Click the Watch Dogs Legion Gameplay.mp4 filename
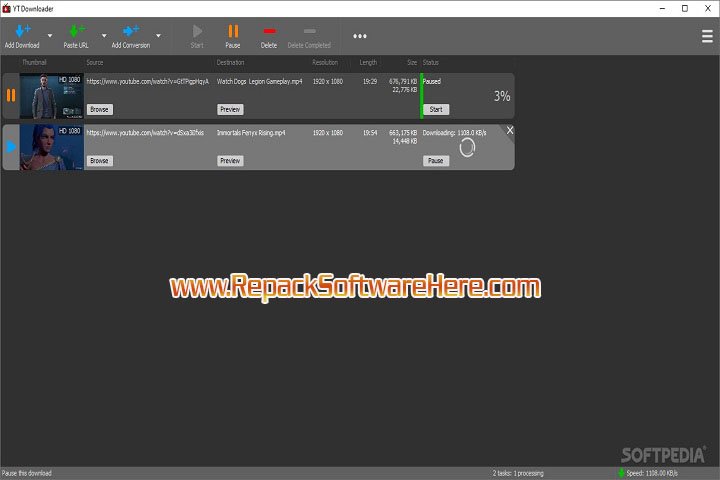This screenshot has height=480, width=720. [x=259, y=81]
